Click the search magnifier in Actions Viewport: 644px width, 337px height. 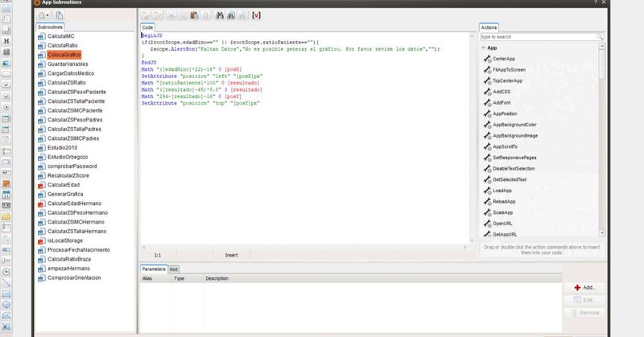click(x=600, y=37)
